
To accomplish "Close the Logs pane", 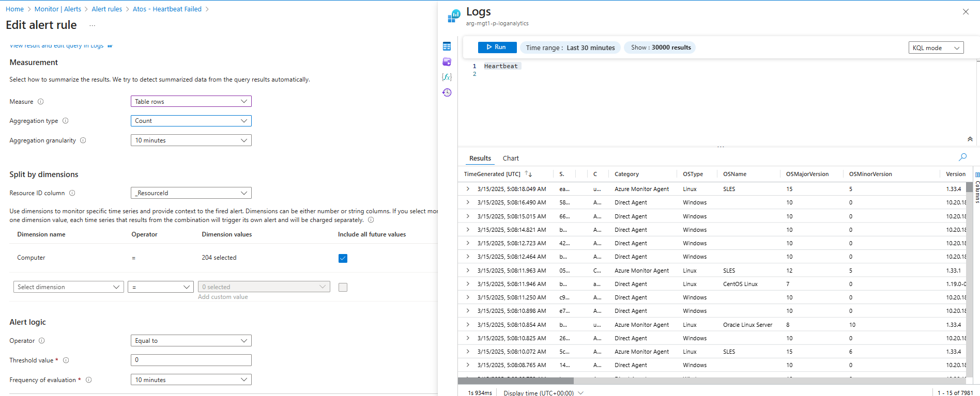I will (966, 12).
